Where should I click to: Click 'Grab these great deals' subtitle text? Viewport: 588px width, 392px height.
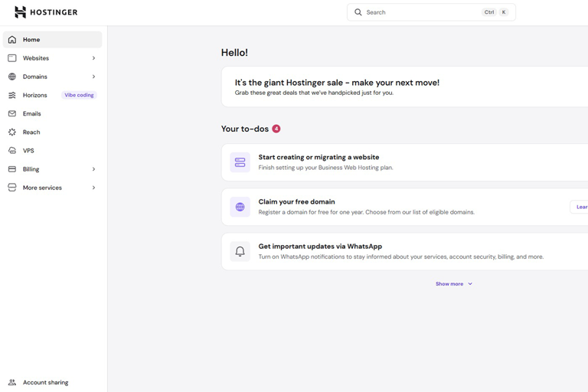coord(314,93)
